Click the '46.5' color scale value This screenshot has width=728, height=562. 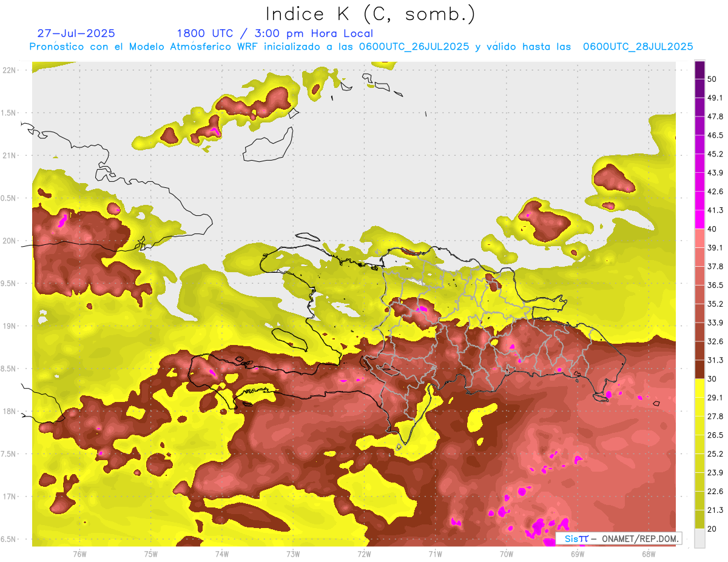[715, 135]
